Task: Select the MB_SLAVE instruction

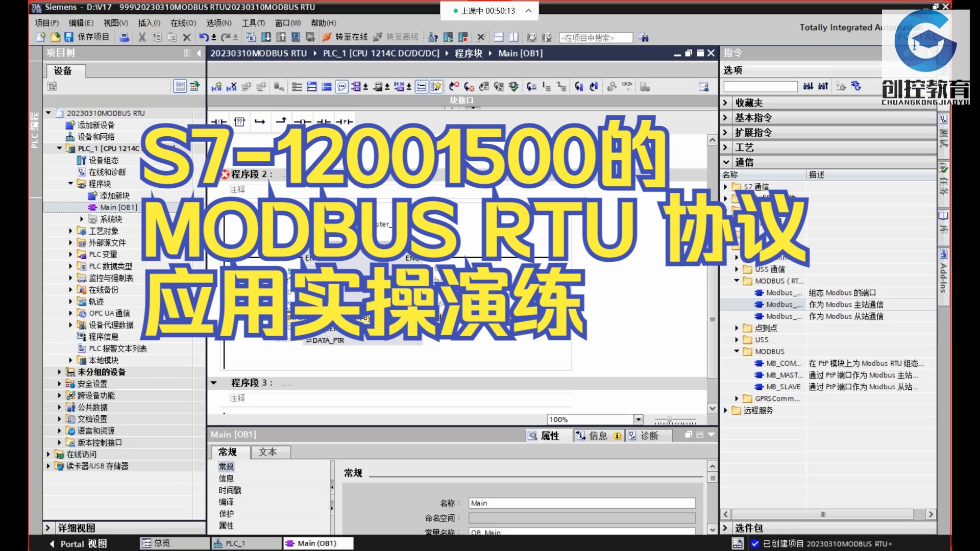Action: pos(783,387)
